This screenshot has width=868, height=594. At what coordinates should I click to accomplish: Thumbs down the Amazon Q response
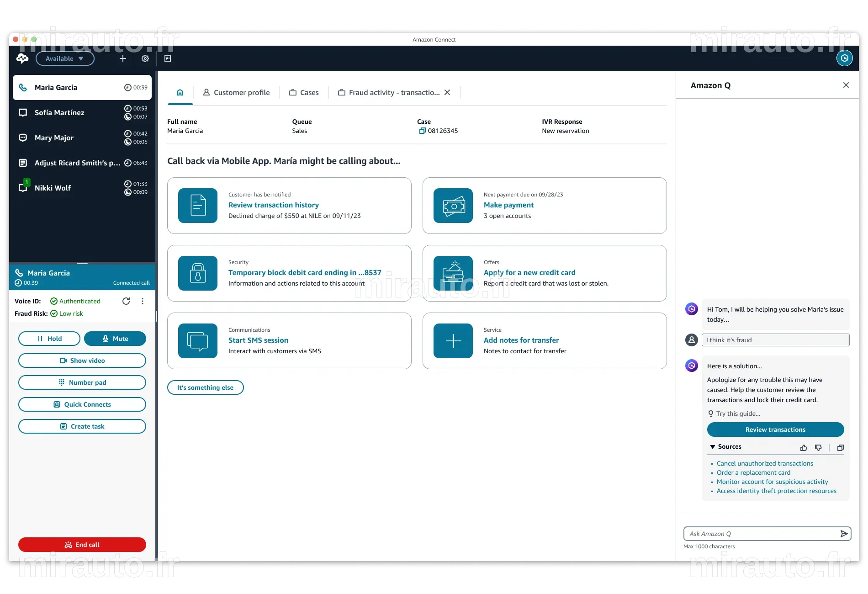[818, 448]
